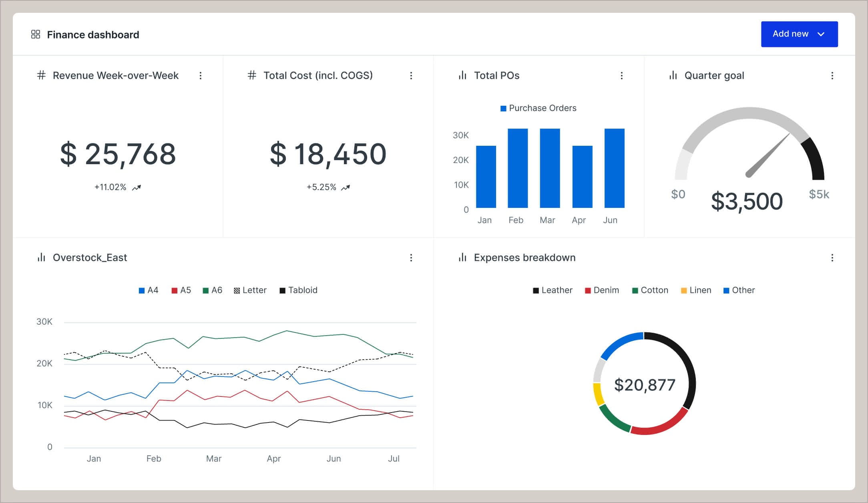Open Total Cost card options menu
Screen dimensions: 868x503
pyautogui.click(x=411, y=76)
